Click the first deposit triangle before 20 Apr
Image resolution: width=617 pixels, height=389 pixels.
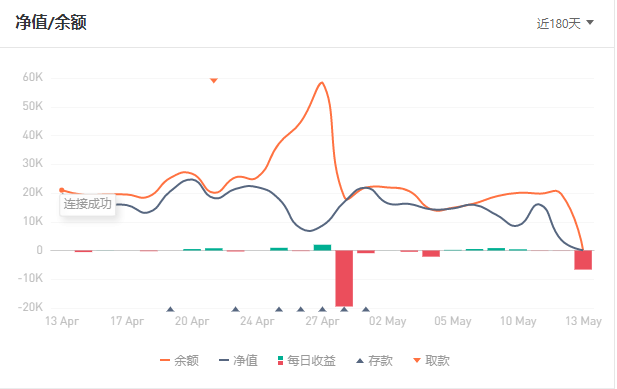(170, 309)
